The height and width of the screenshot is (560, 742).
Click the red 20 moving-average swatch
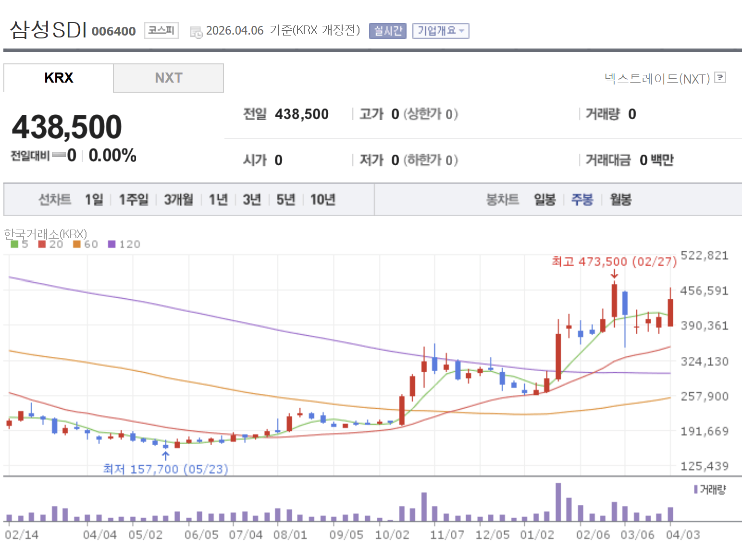click(42, 244)
